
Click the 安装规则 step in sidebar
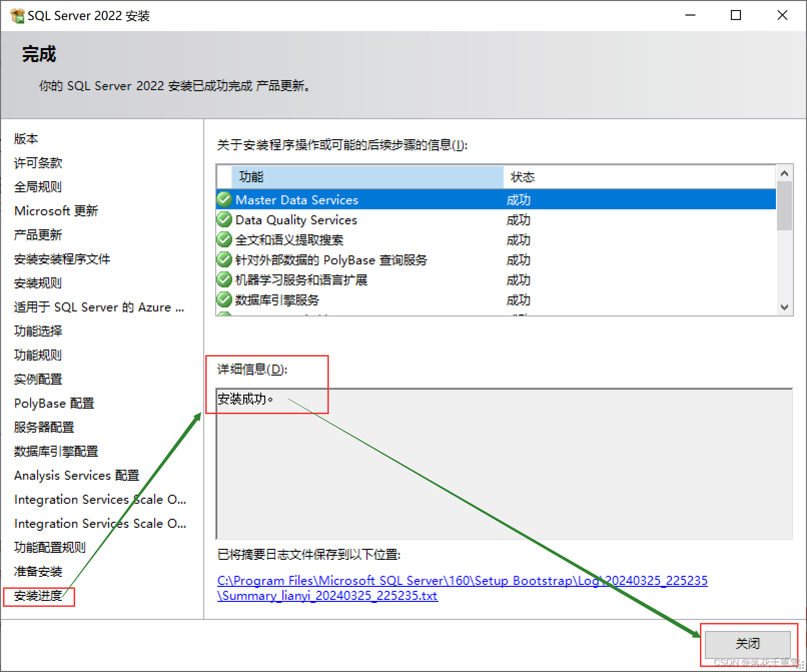38,283
